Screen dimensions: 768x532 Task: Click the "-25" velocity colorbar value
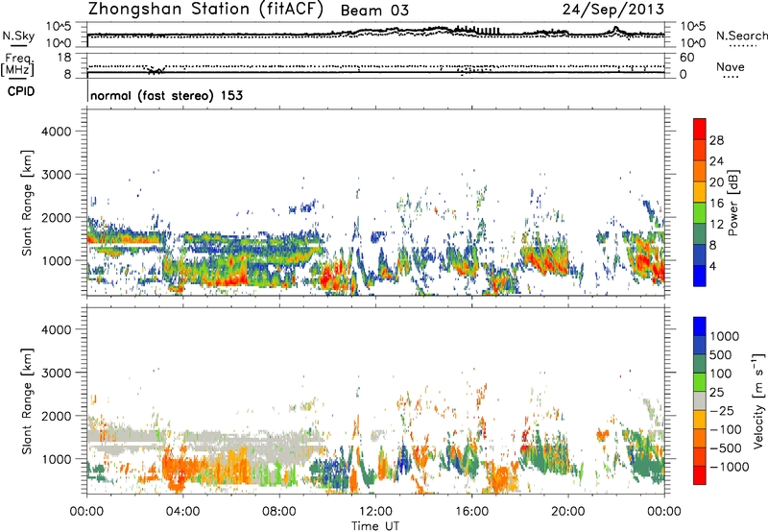click(721, 411)
